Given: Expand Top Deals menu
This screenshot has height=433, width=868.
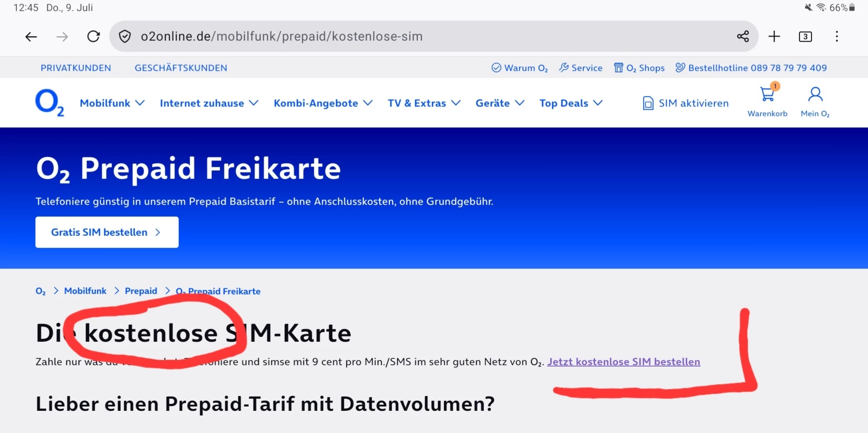Looking at the screenshot, I should click(571, 103).
